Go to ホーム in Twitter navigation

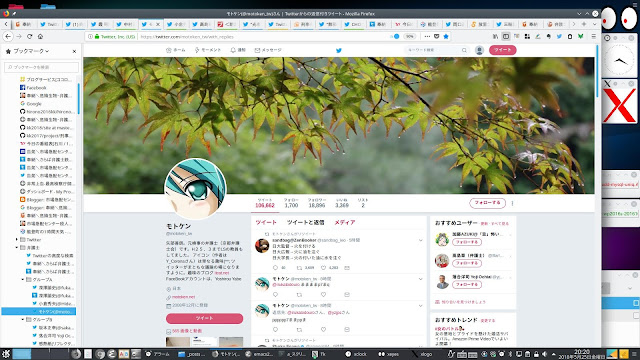click(176, 50)
